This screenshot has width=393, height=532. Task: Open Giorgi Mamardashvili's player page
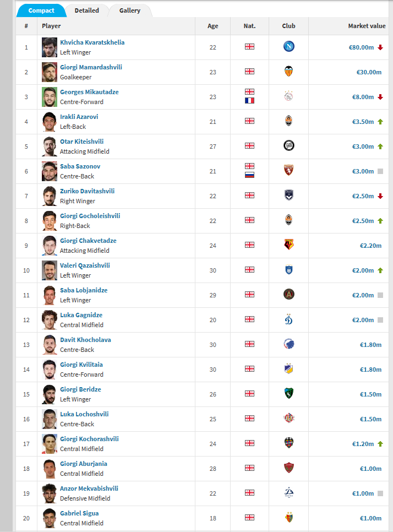click(91, 67)
